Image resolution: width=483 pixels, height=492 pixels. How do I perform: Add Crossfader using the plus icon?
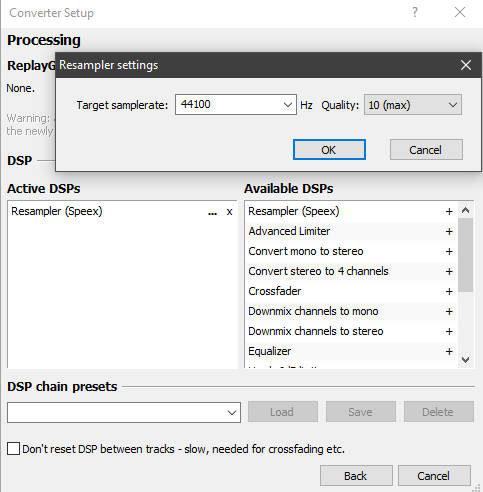(449, 291)
